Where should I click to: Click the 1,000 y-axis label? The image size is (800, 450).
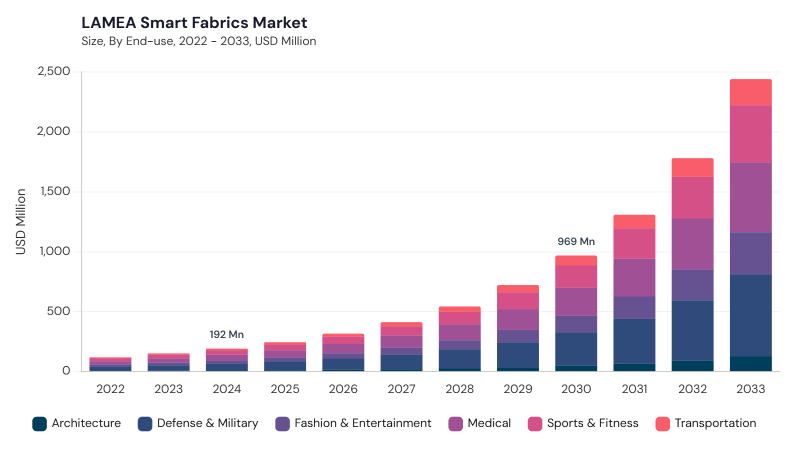pos(55,251)
